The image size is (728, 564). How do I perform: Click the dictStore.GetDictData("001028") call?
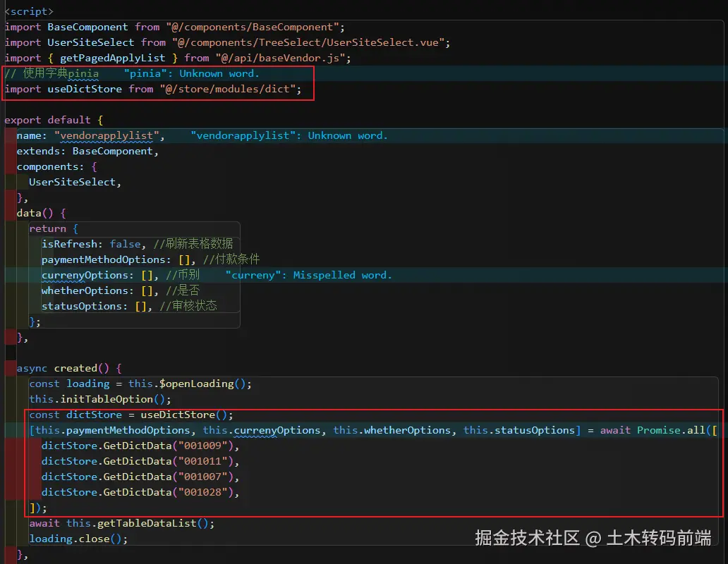[138, 493]
